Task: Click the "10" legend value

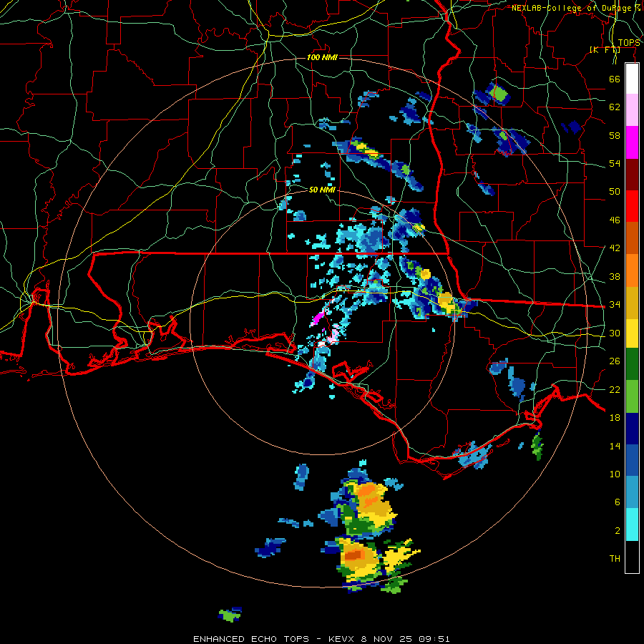Action: 615,474
